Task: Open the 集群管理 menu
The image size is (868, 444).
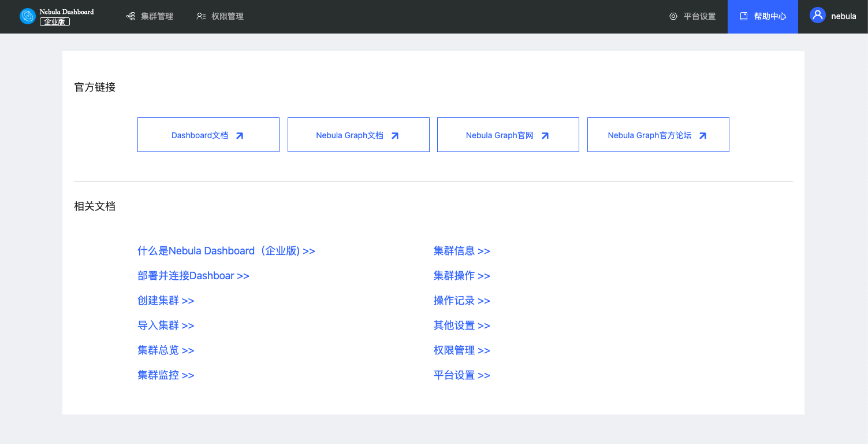Action: pos(157,16)
